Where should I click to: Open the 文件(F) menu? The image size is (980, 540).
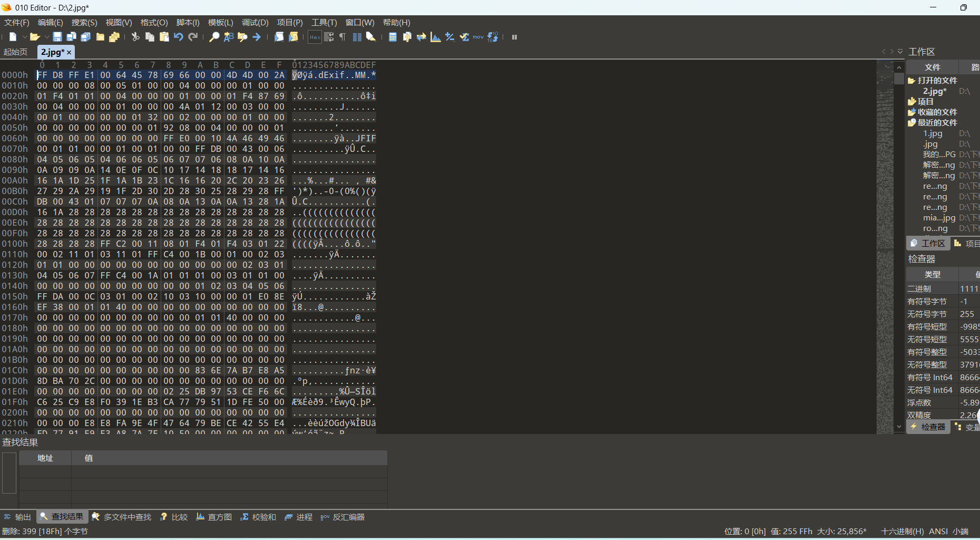pyautogui.click(x=17, y=22)
